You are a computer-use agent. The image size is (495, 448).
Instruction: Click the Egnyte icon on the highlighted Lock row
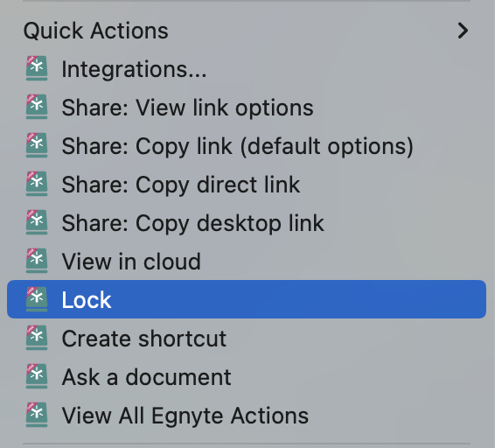tap(37, 299)
